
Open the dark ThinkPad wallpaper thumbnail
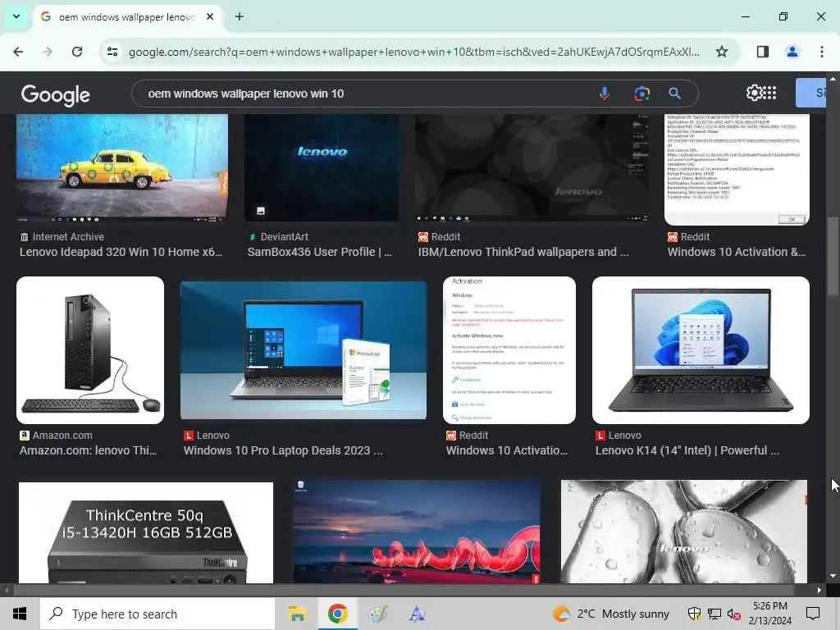532,167
